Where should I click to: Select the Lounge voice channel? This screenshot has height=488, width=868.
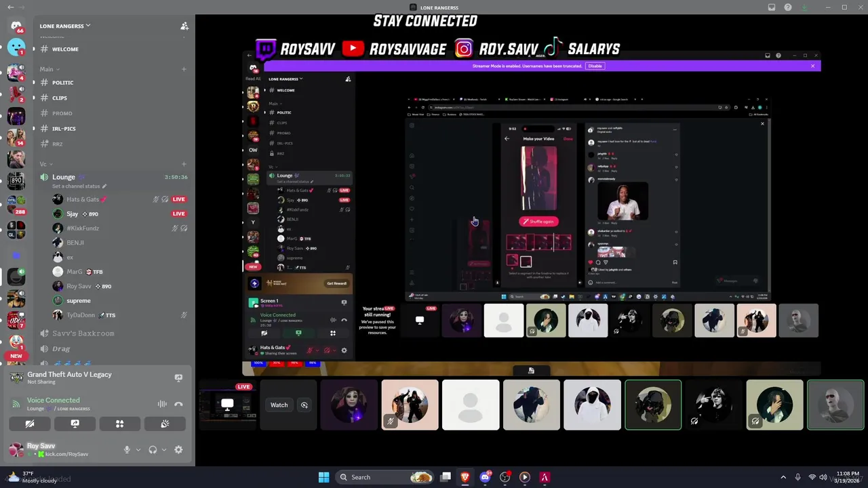point(64,177)
